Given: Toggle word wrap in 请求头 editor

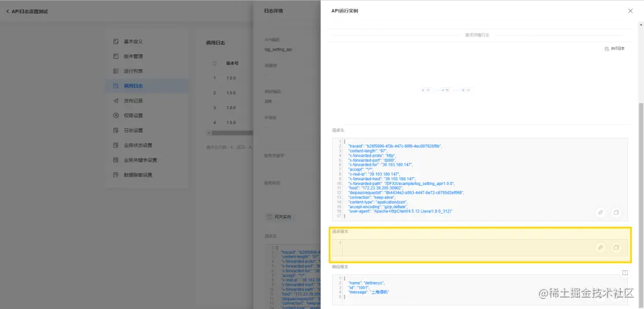Looking at the screenshot, I should pos(600,212).
